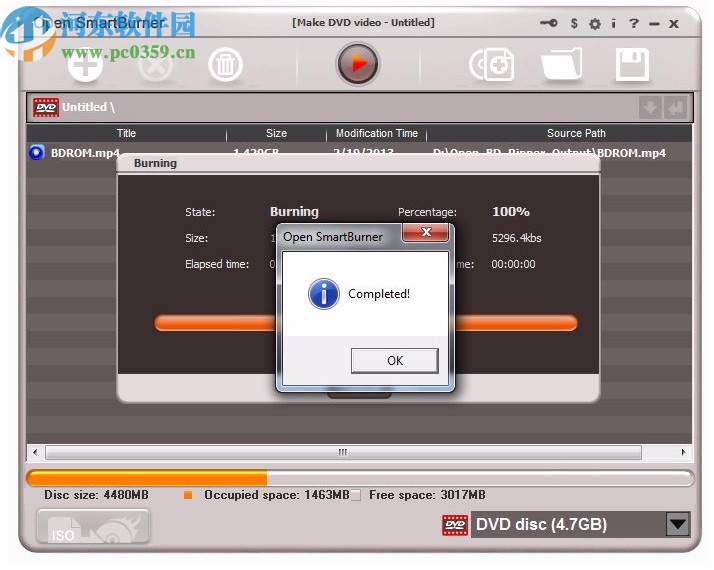
Task: Sort by Source Path column header
Action: (576, 133)
